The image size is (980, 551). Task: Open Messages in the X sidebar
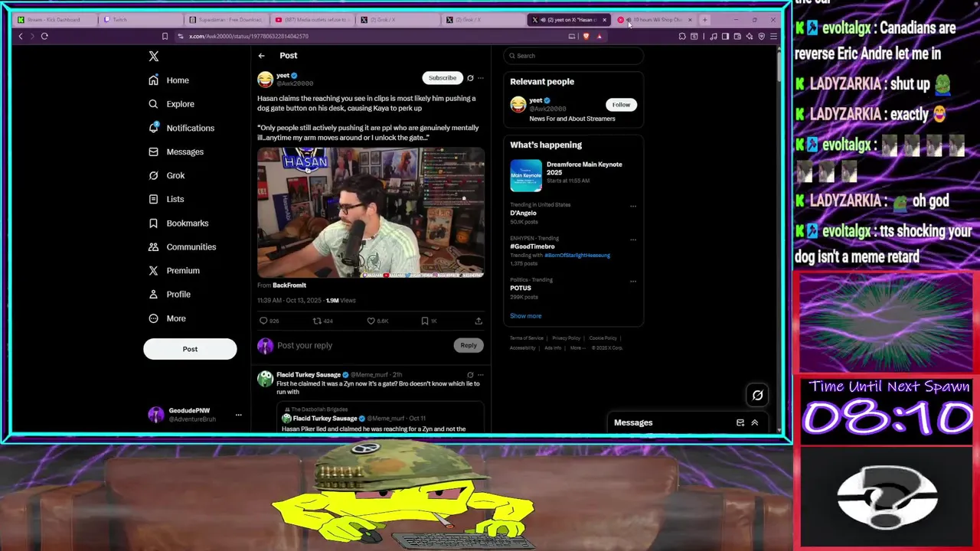point(176,152)
